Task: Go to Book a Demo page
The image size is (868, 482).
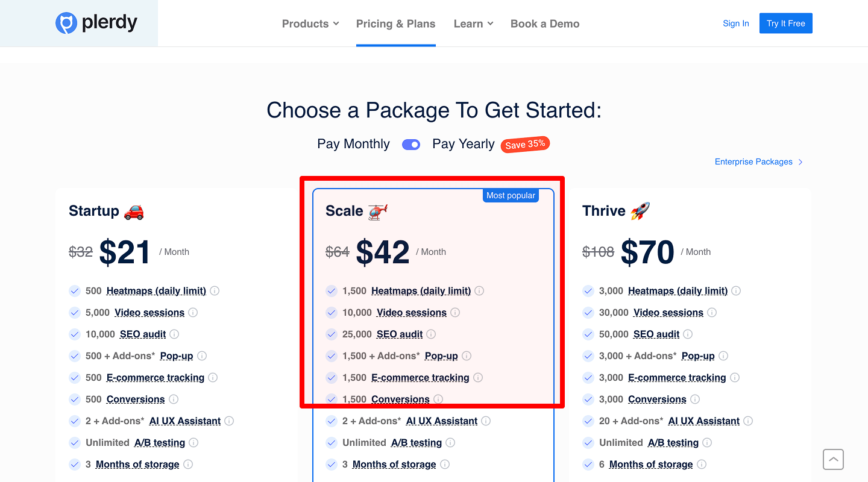Action: pos(545,24)
